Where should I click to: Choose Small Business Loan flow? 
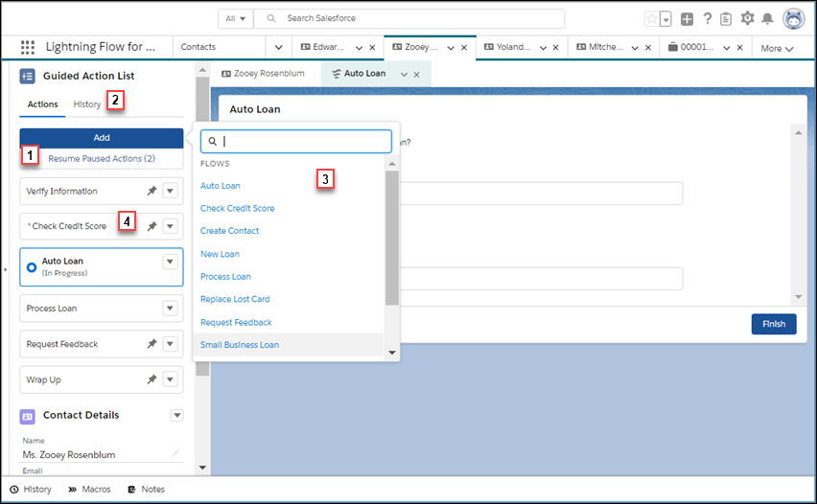(240, 345)
